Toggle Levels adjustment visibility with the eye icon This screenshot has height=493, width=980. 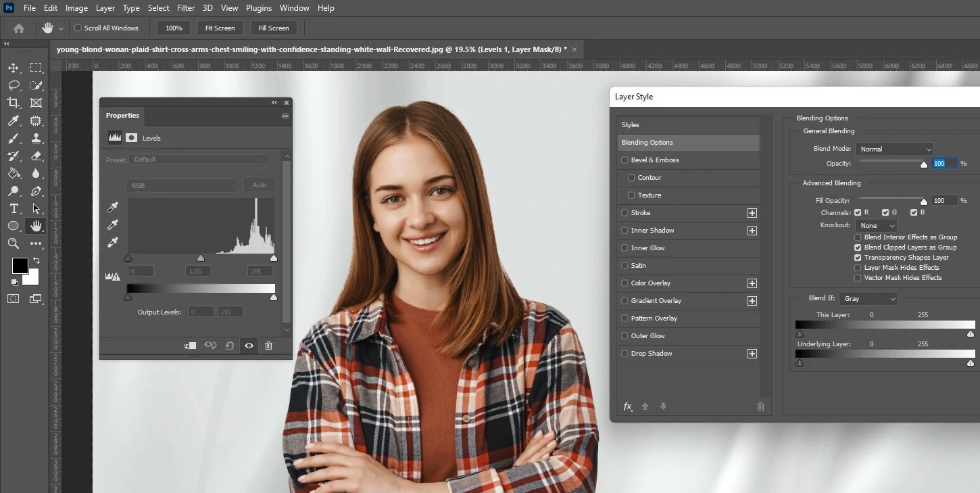pos(249,346)
